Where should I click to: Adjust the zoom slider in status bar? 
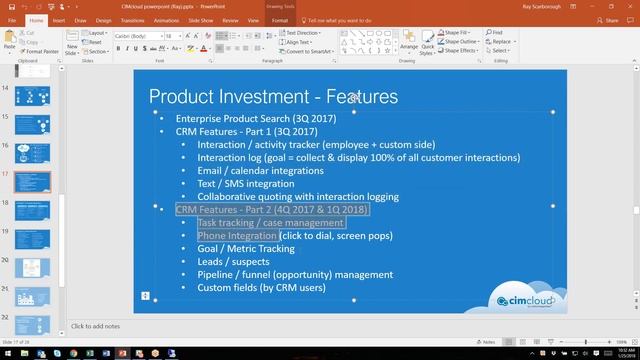(586, 342)
